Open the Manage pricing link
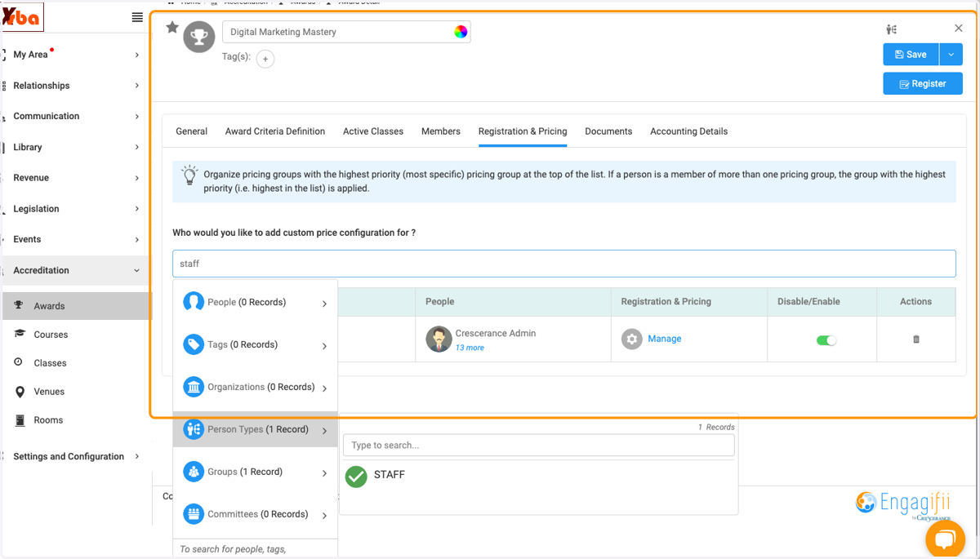This screenshot has height=559, width=980. point(664,339)
